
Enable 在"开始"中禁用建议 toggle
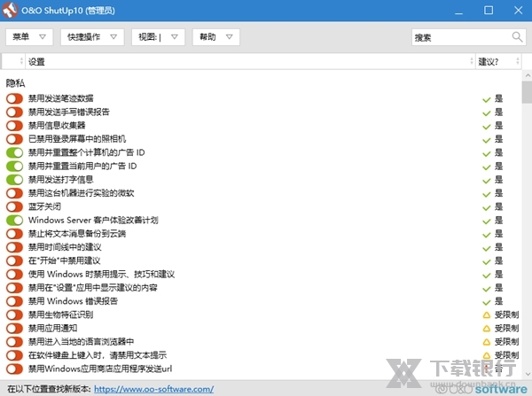[14, 260]
